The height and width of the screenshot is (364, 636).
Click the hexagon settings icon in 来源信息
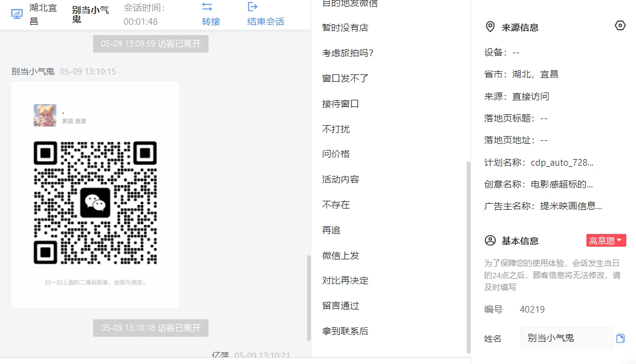click(620, 25)
